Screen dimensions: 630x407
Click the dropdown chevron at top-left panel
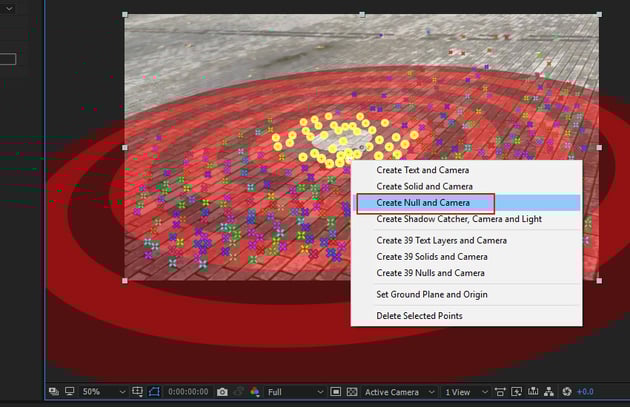click(x=8, y=8)
